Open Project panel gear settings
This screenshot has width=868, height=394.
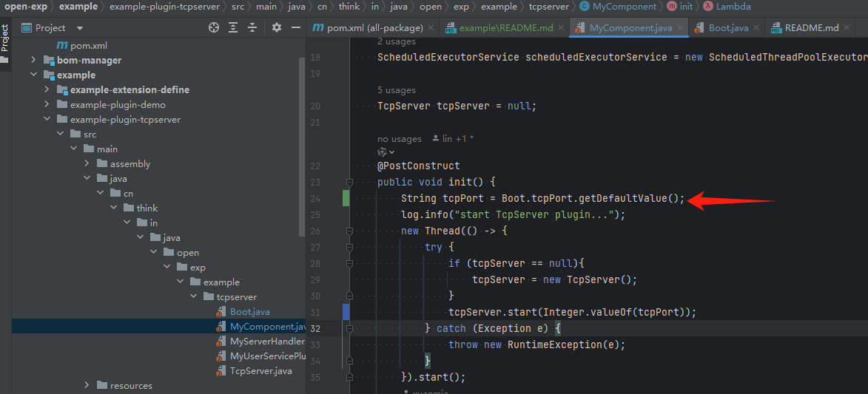click(x=277, y=27)
